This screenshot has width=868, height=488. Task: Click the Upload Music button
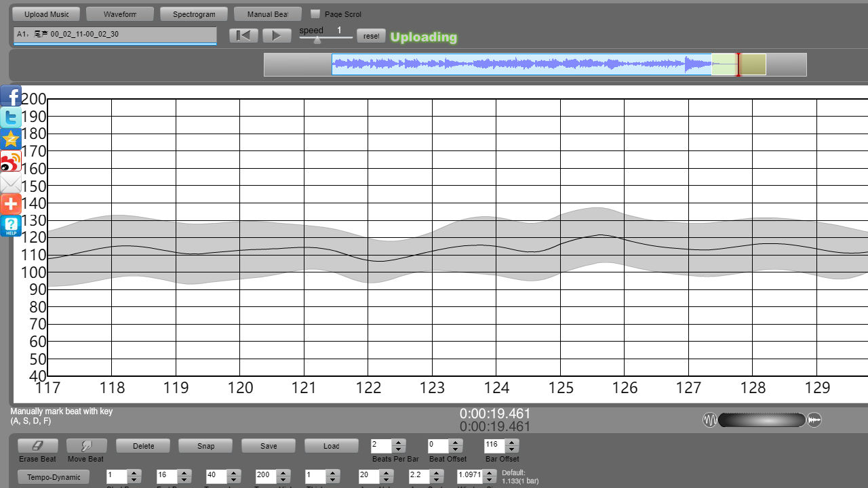coord(46,14)
